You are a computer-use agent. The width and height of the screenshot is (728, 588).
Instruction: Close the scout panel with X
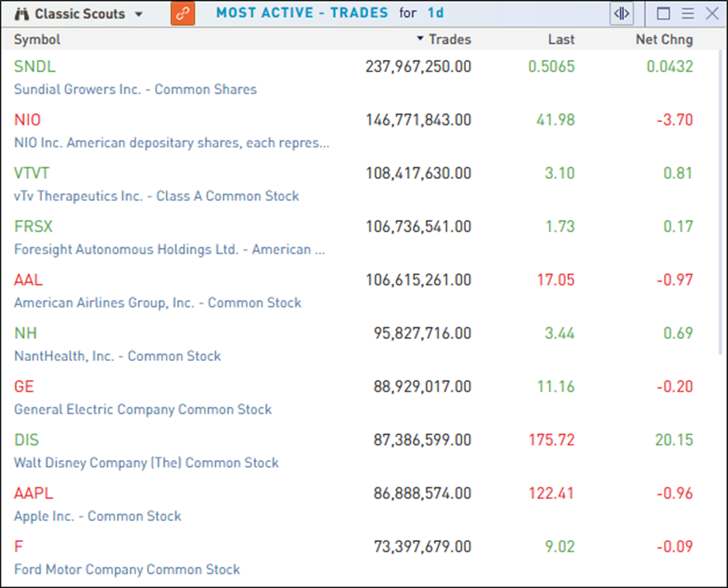click(x=711, y=13)
